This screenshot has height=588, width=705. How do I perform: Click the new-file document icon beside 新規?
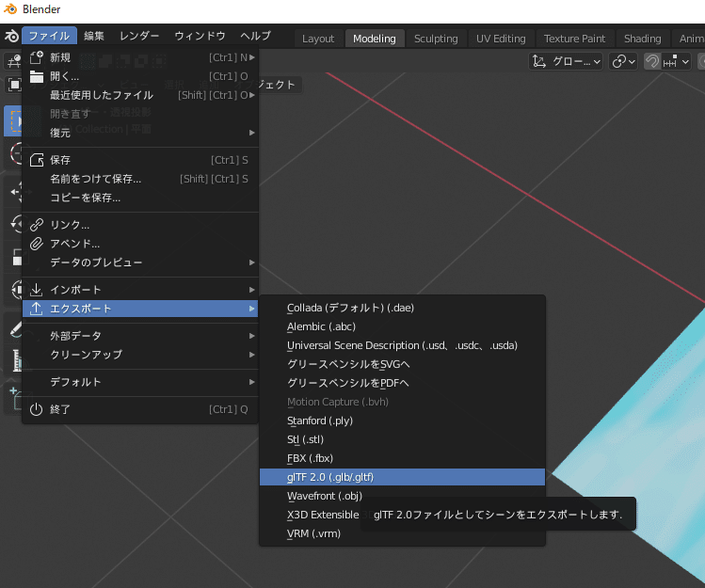tap(37, 57)
